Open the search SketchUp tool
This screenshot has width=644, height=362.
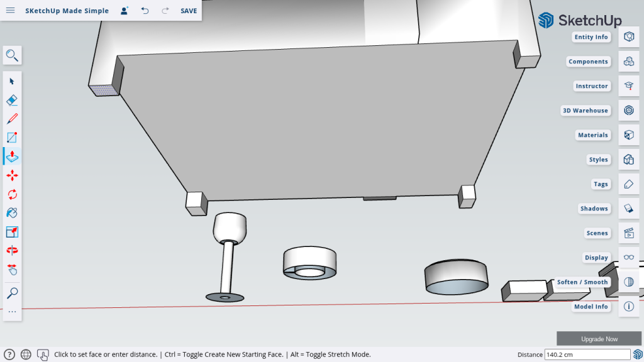click(x=12, y=55)
